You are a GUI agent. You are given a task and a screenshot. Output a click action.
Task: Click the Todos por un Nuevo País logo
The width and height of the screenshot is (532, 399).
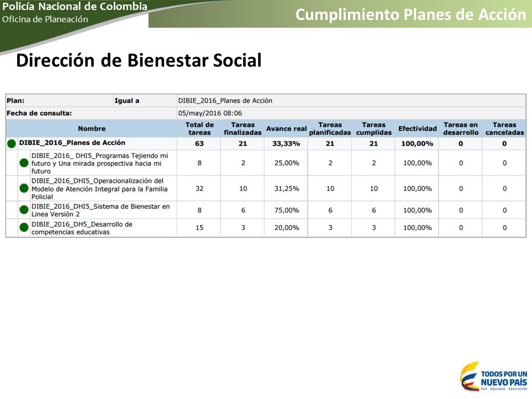(494, 376)
